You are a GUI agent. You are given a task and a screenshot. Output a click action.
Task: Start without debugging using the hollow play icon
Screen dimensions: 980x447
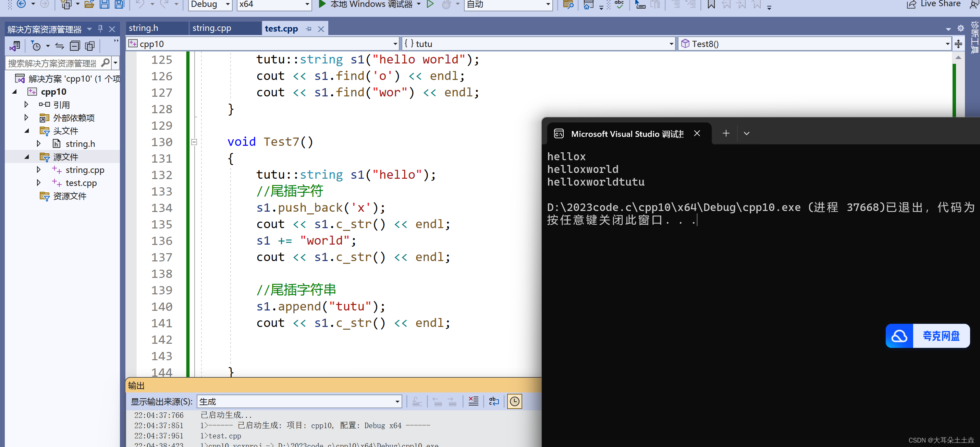430,4
